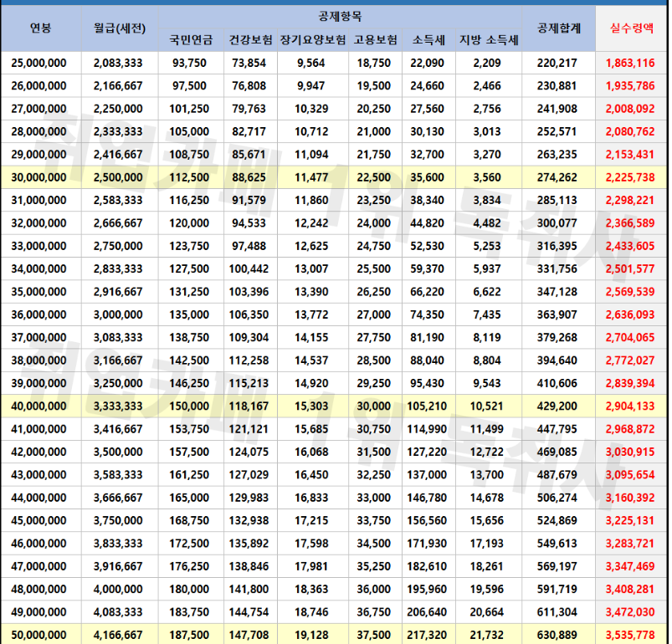
Task: Click employment insurance value 31,500
Action: tap(374, 452)
